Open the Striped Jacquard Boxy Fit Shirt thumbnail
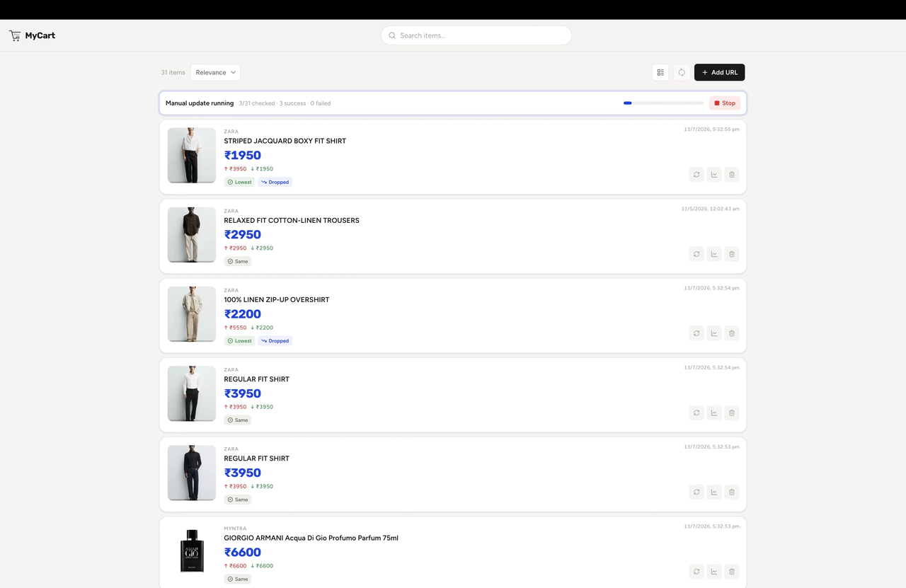The image size is (906, 588). 192,155
